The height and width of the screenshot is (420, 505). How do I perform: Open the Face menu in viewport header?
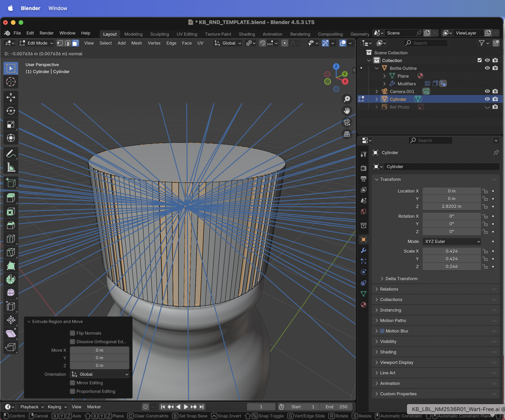point(187,43)
